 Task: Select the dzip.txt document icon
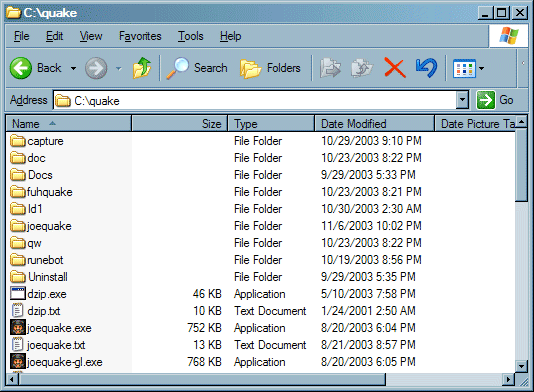(x=17, y=311)
